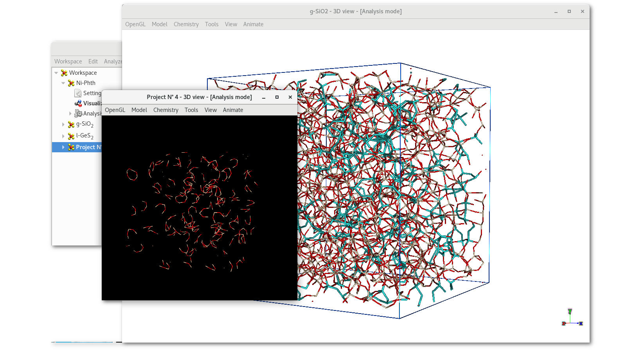
Task: Maximize the Project N° 4 3D view window
Action: coord(277,97)
